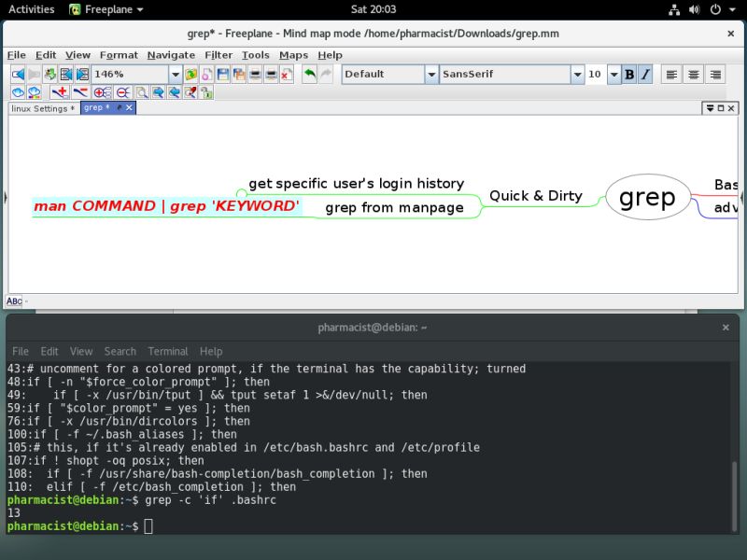Viewport: 747px width, 560px height.
Task: Open the Navigate menu
Action: 172,55
